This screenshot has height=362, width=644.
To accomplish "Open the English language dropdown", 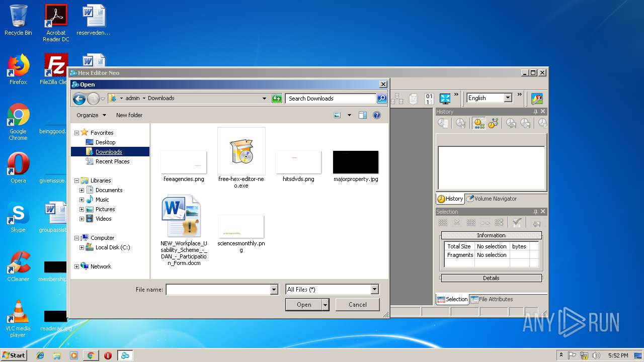I will (x=508, y=98).
